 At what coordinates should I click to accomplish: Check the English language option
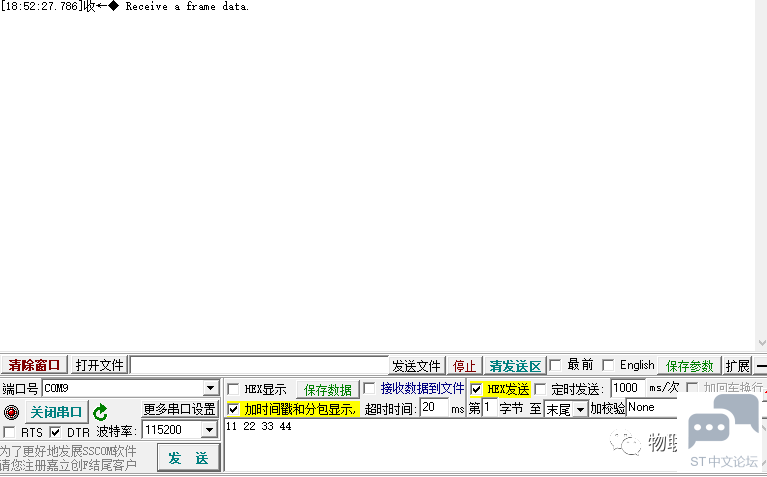(608, 365)
